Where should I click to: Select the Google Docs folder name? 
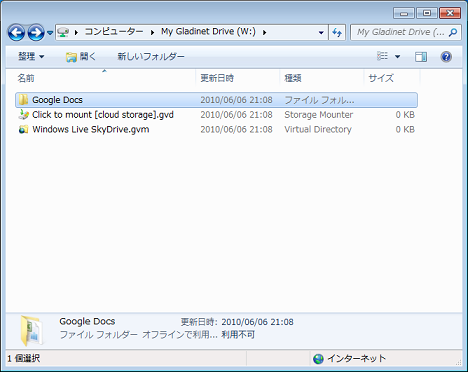pos(57,100)
